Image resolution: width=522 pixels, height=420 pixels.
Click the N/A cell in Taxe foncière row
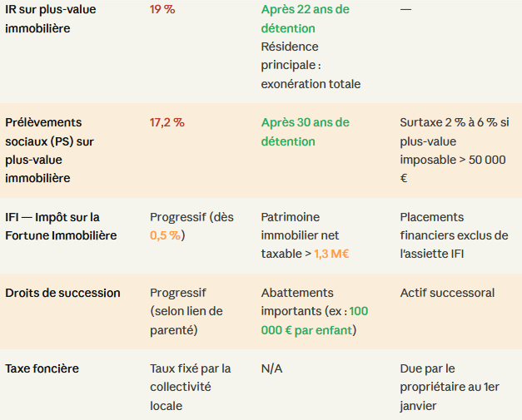pos(271,368)
